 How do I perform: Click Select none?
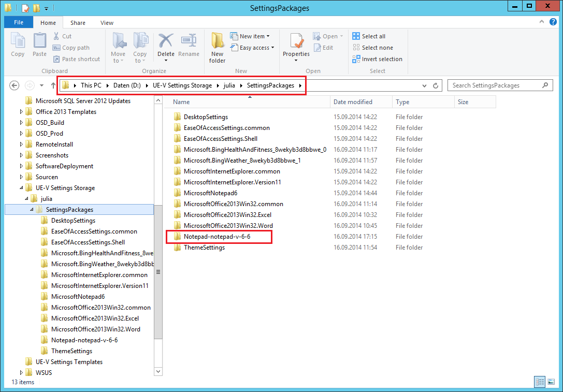[x=373, y=48]
